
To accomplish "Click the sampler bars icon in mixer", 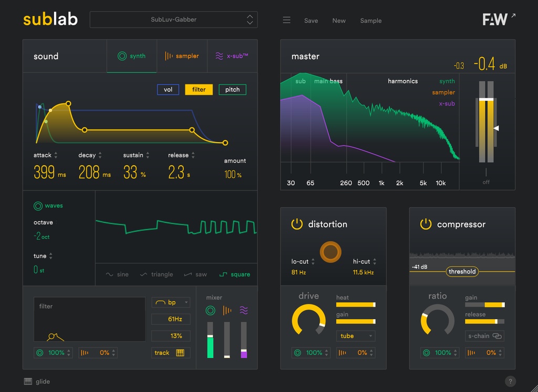I will [x=227, y=311].
